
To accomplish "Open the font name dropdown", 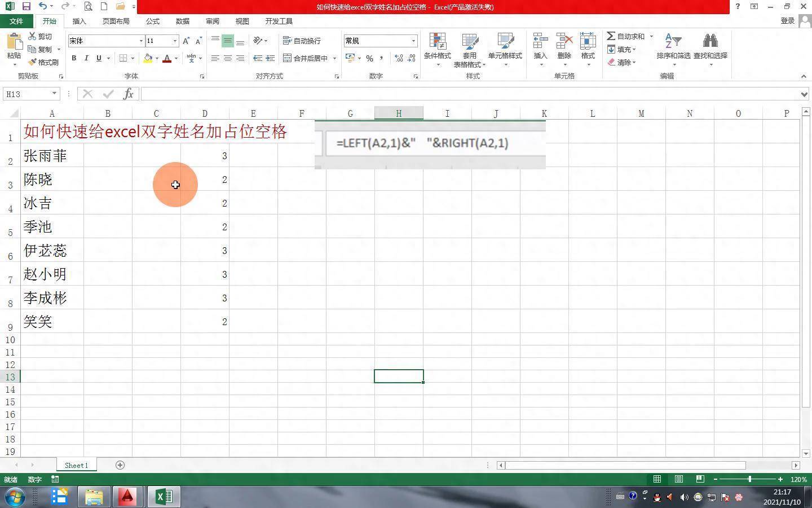I will click(x=141, y=41).
